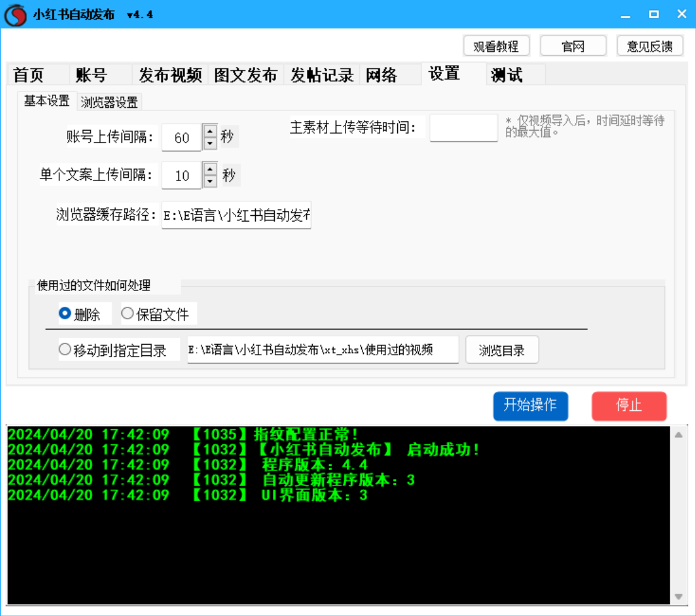Open the 发布视频 tab
The image size is (696, 616).
coord(171,74)
